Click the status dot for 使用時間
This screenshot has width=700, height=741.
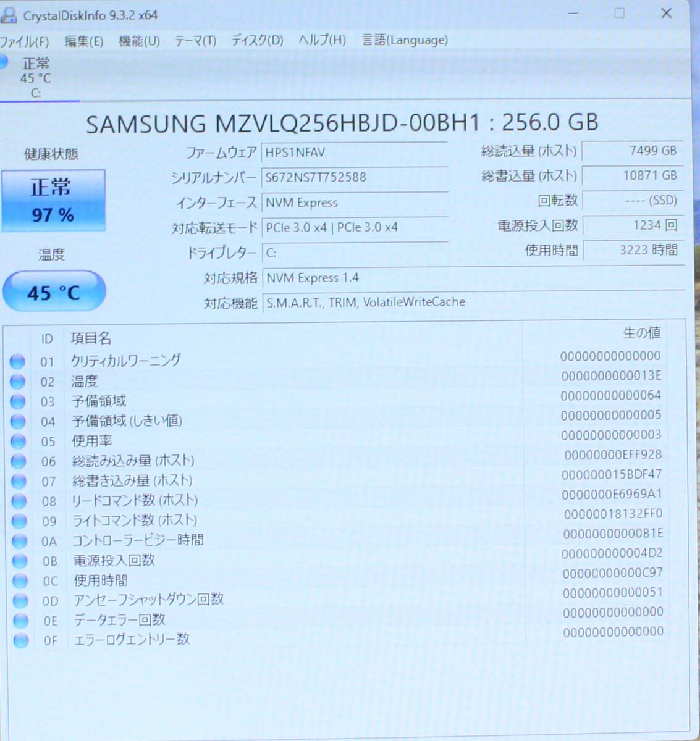[x=18, y=581]
